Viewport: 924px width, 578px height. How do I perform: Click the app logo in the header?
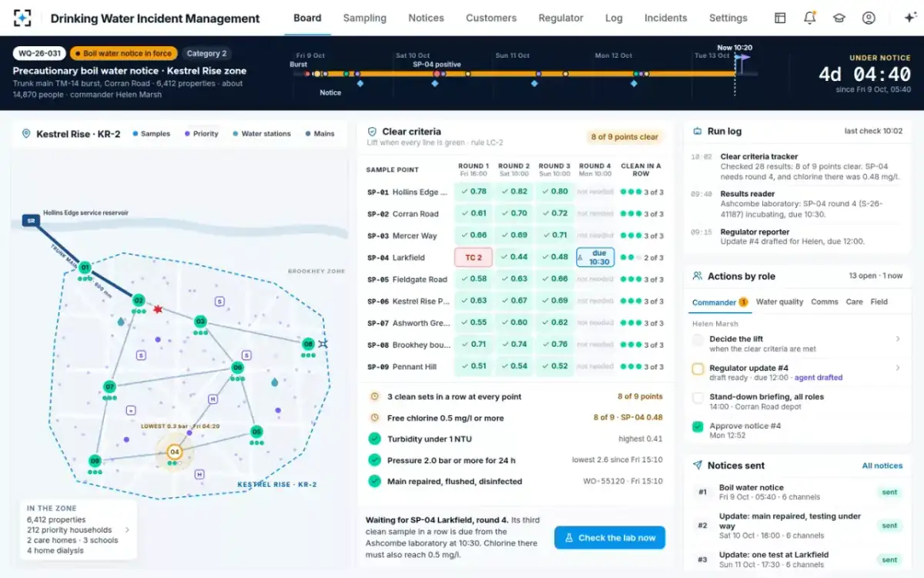(23, 18)
